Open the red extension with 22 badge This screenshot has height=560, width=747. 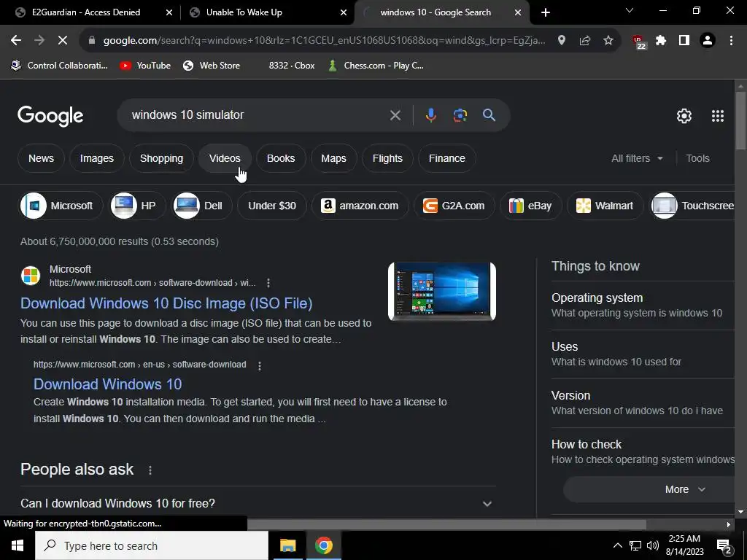click(639, 42)
